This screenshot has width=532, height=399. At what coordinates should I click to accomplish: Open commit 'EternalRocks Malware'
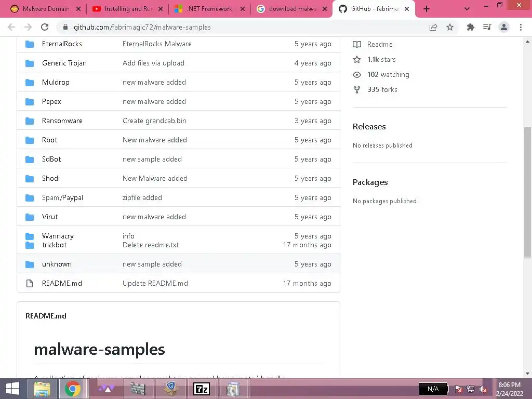coord(157,44)
